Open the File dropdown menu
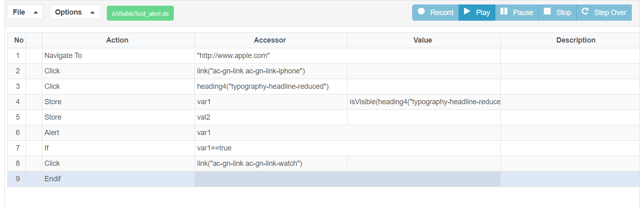Image resolution: width=644 pixels, height=208 pixels. (25, 12)
